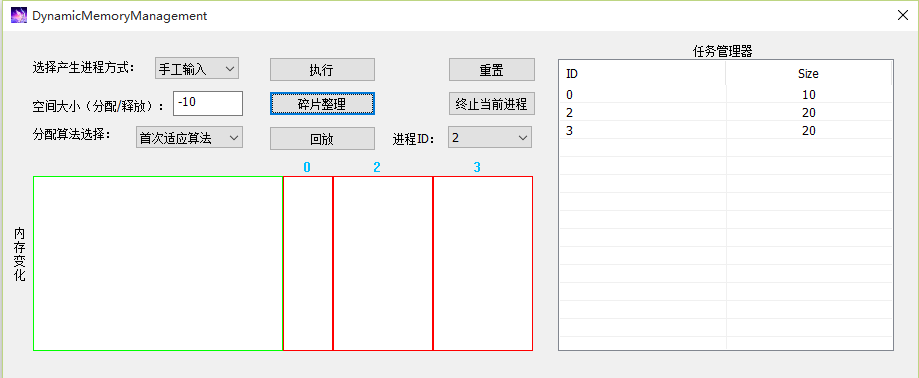Click the Size value 20 for process 3

pos(809,131)
